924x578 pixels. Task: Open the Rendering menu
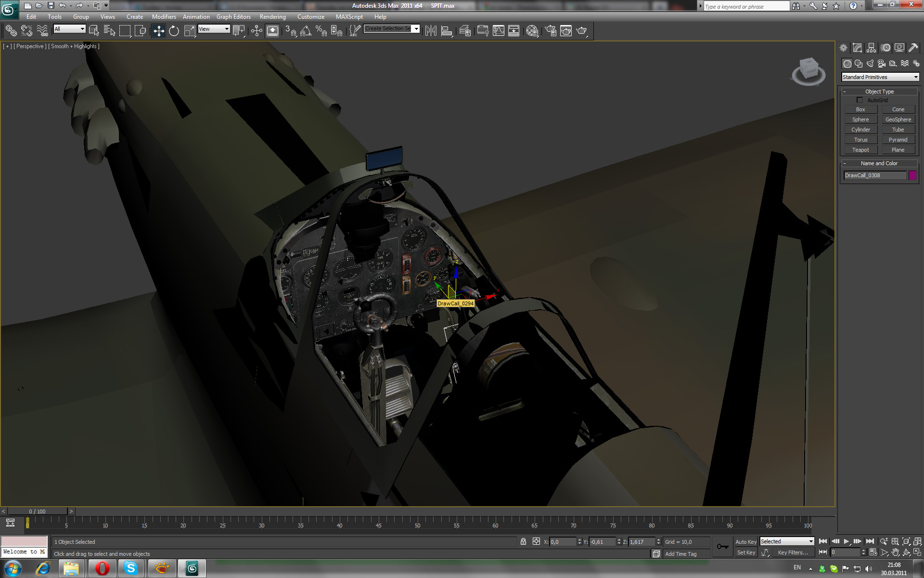coord(272,17)
